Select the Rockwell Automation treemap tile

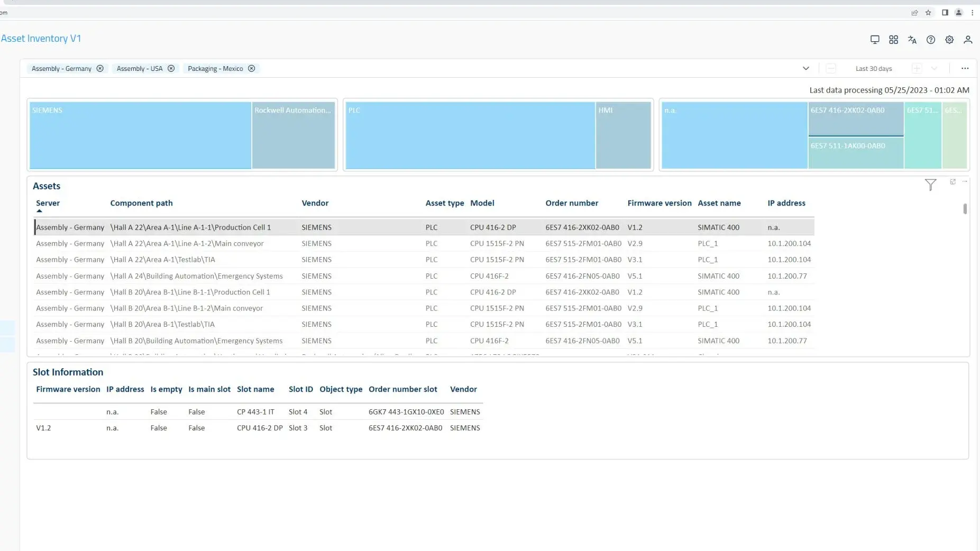(x=293, y=135)
